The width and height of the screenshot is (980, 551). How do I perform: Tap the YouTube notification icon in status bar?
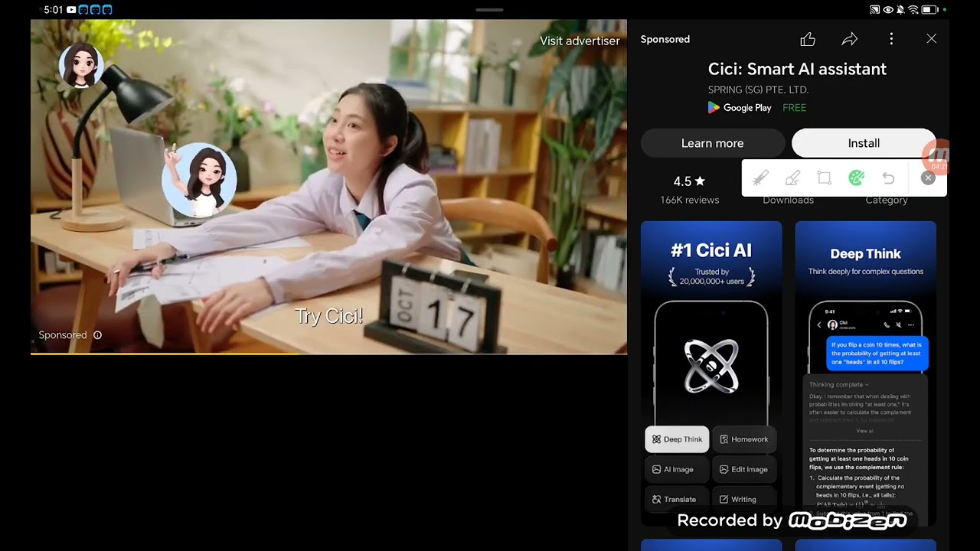click(x=71, y=10)
